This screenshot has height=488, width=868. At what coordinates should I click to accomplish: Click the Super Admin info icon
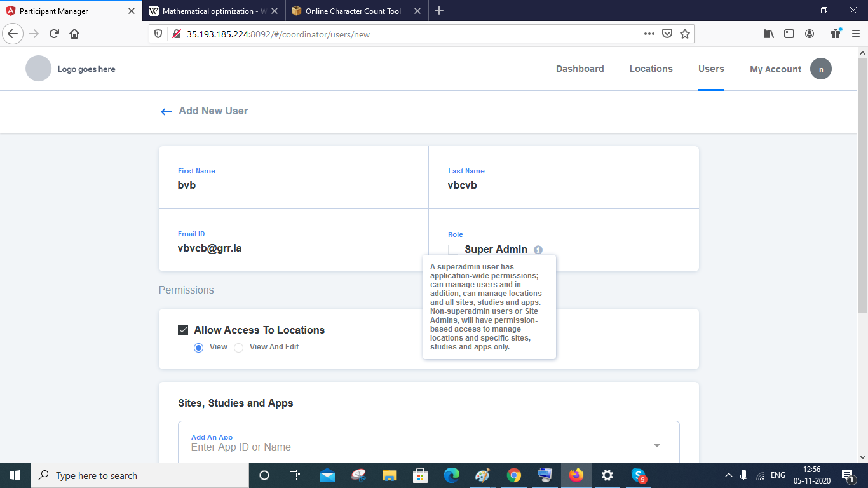coord(538,250)
